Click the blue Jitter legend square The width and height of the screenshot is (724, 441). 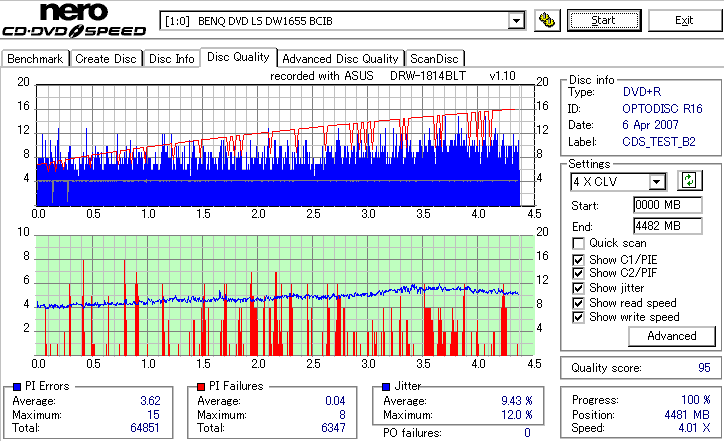pos(386,387)
